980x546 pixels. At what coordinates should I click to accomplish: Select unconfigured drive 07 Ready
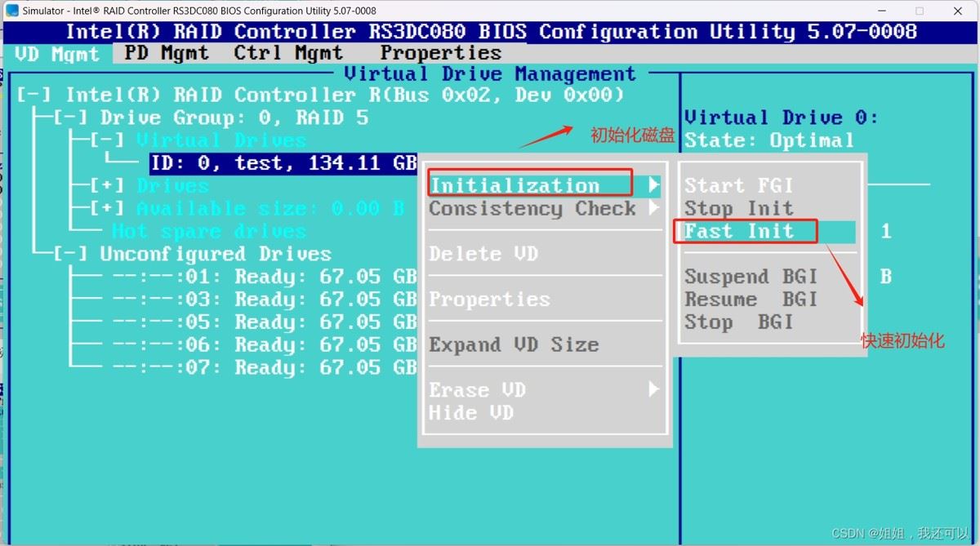[x=265, y=368]
